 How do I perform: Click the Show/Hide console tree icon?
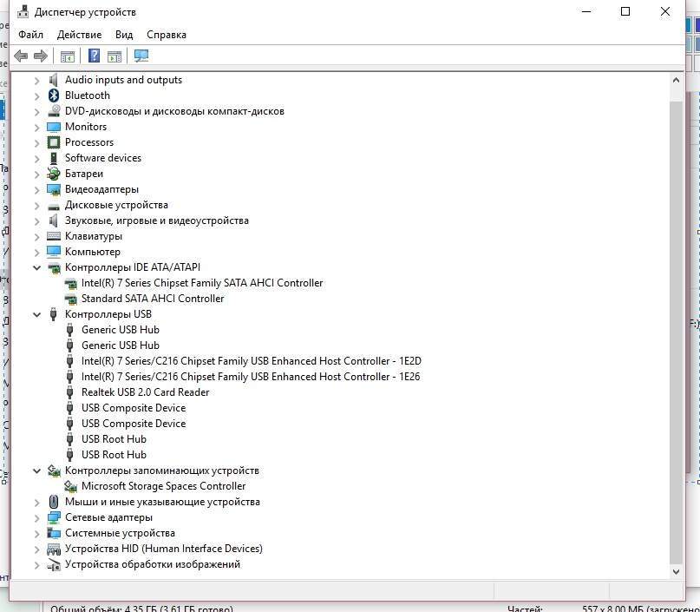[x=68, y=56]
